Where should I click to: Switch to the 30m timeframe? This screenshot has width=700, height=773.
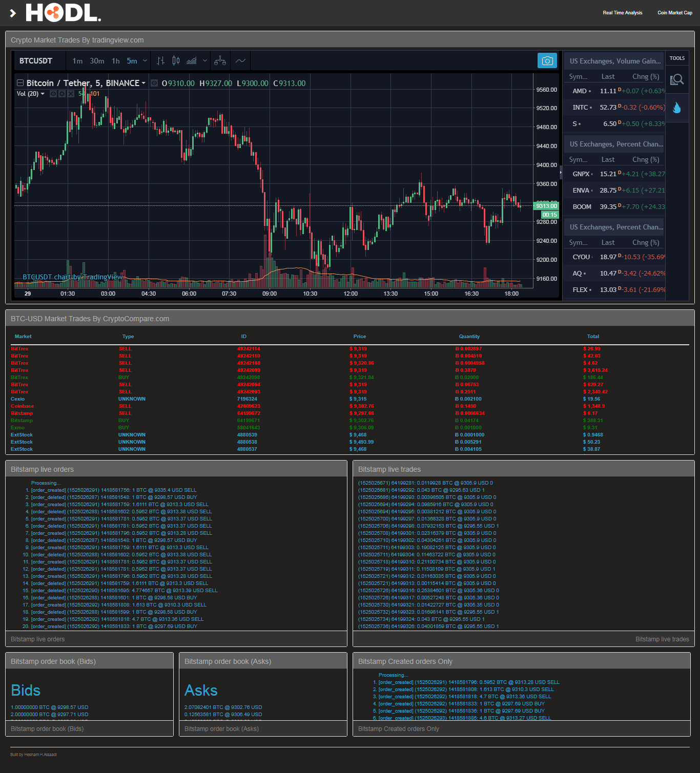tap(97, 60)
